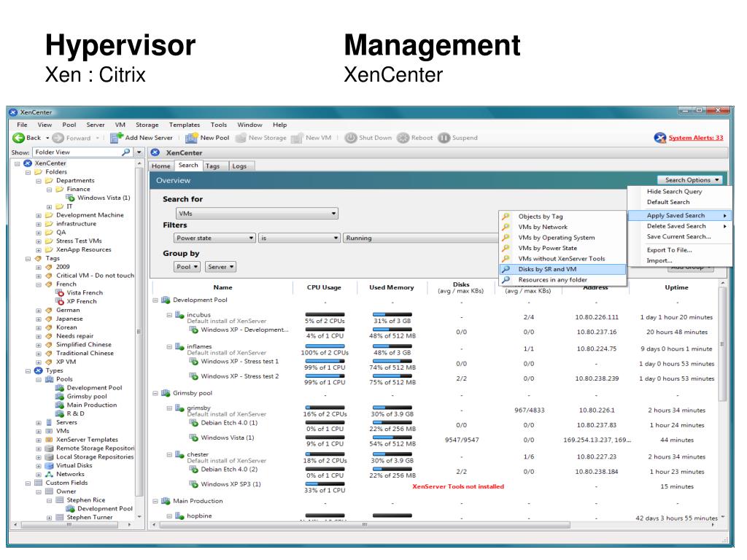
Task: Click the Reboot toolbar icon
Action: (x=403, y=138)
